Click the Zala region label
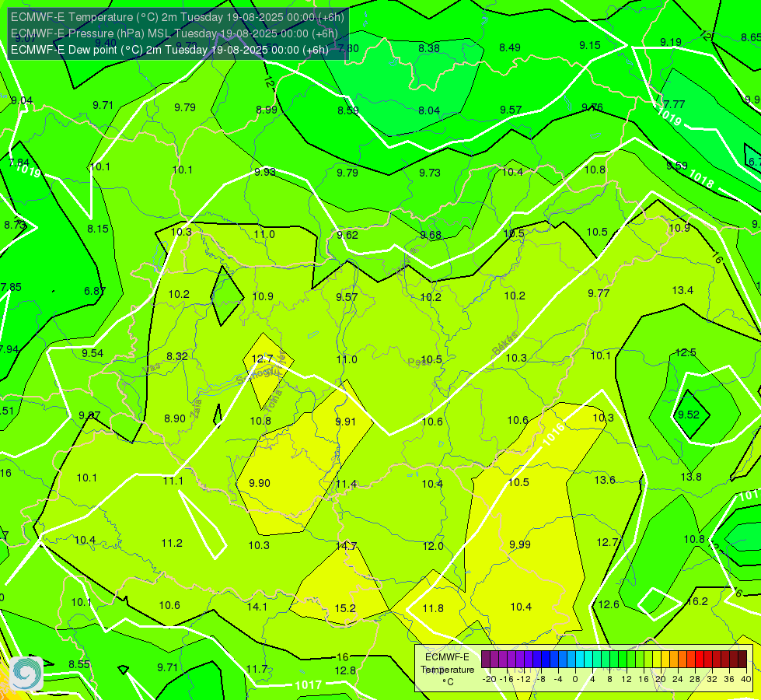Image resolution: width=761 pixels, height=700 pixels. pos(197,408)
